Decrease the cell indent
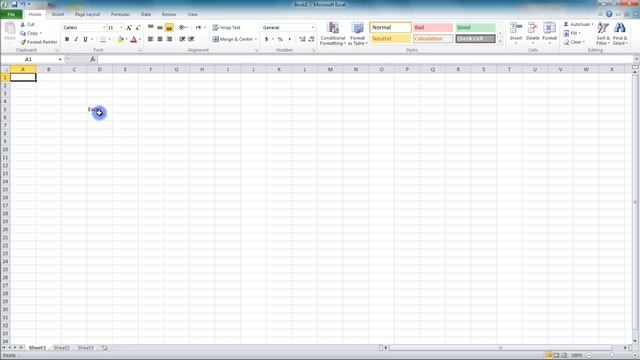 pyautogui.click(x=182, y=39)
